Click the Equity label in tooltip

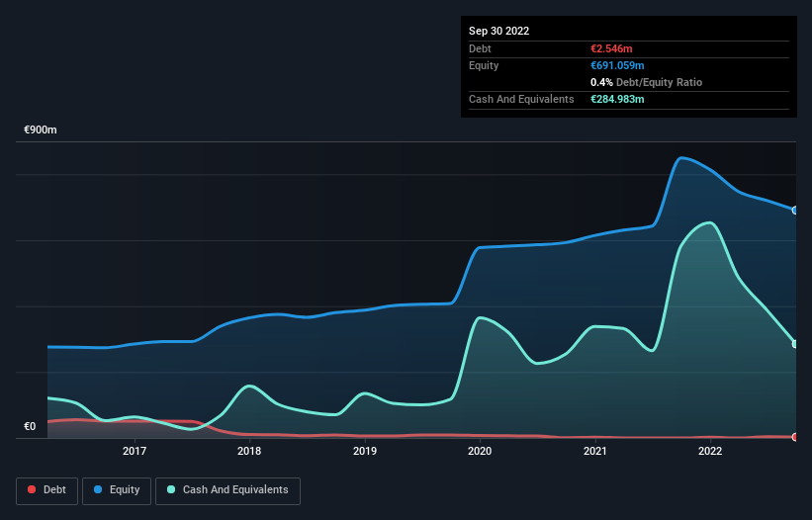tap(484, 65)
